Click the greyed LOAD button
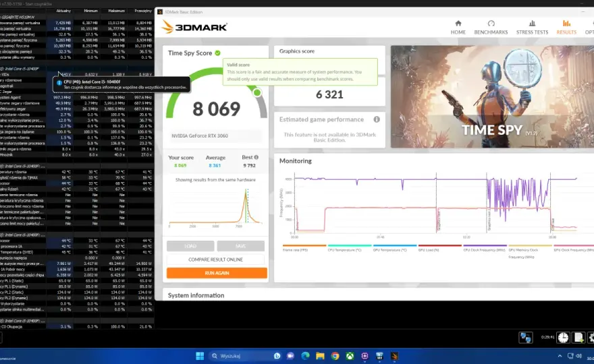This screenshot has height=364, width=594. (190, 246)
